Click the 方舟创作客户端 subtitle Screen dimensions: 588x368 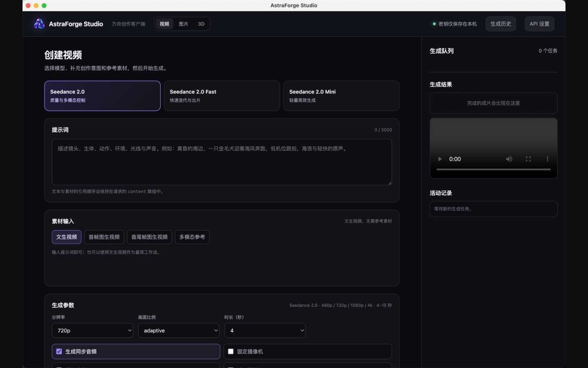(128, 24)
